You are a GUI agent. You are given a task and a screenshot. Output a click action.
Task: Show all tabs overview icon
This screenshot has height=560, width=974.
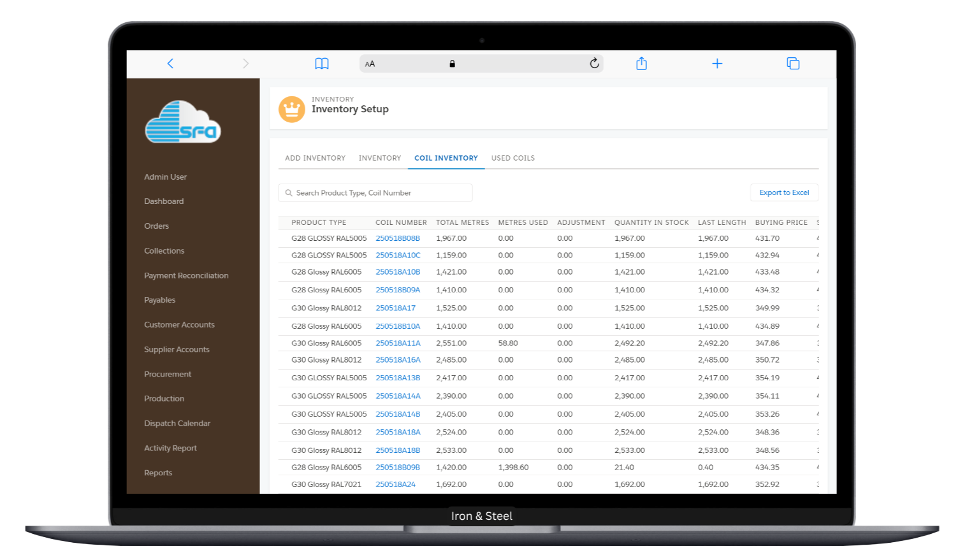click(793, 64)
